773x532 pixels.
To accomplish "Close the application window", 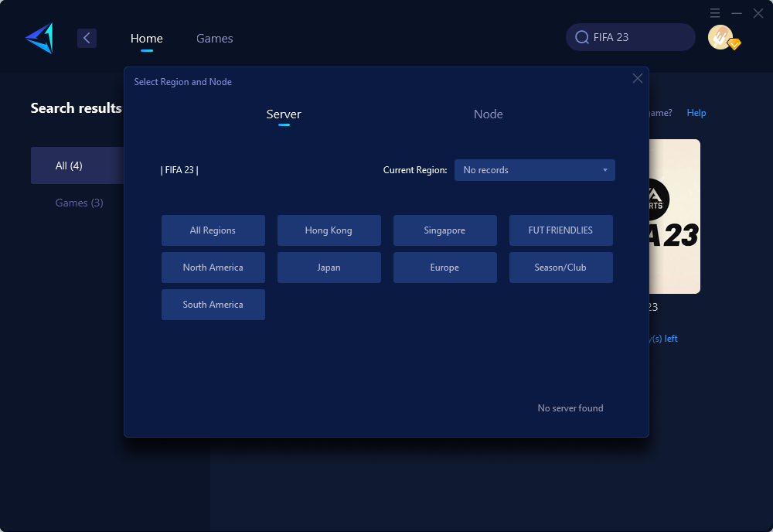I will (x=758, y=13).
